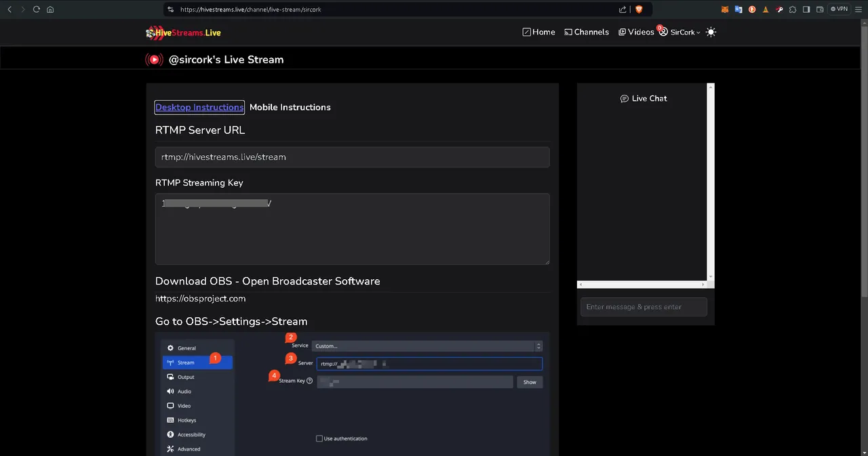Click "Download OBS - Open Broadcaster Software" heading
This screenshot has height=456, width=868.
[267, 281]
